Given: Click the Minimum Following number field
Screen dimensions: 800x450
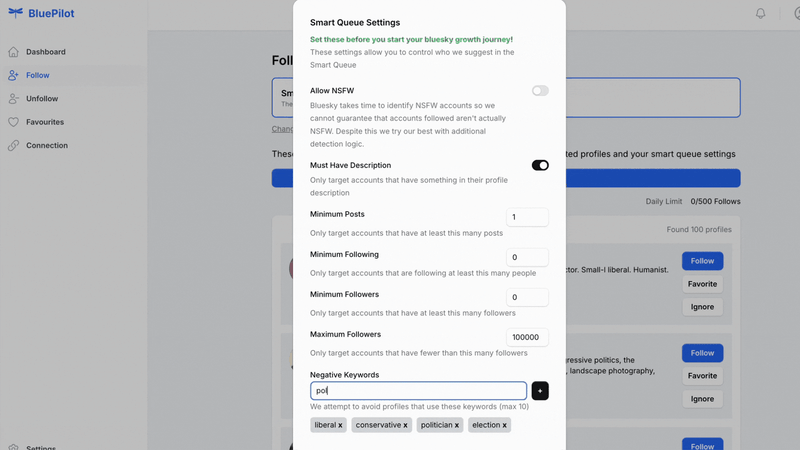Looking at the screenshot, I should (527, 257).
